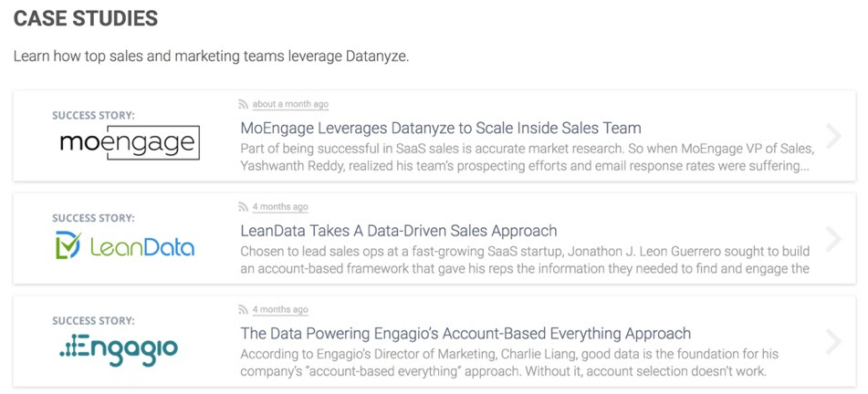Open the Engagio story via right chevron
868x394 pixels.
tap(833, 342)
